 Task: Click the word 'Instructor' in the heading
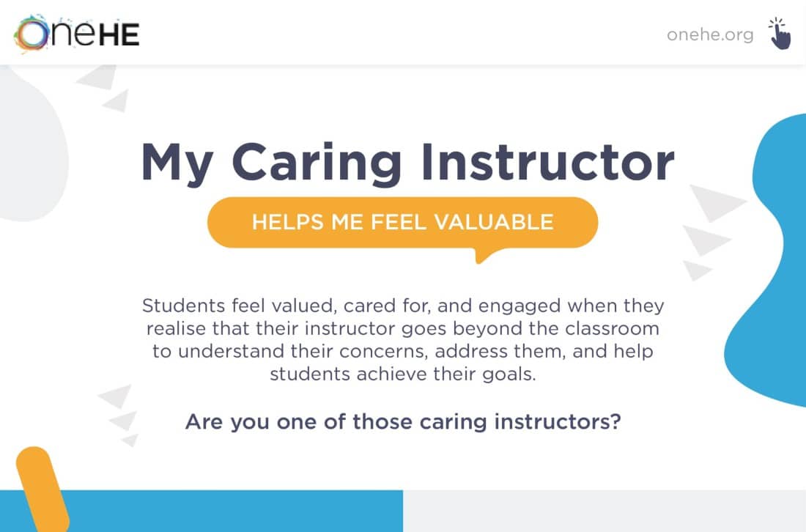point(548,162)
